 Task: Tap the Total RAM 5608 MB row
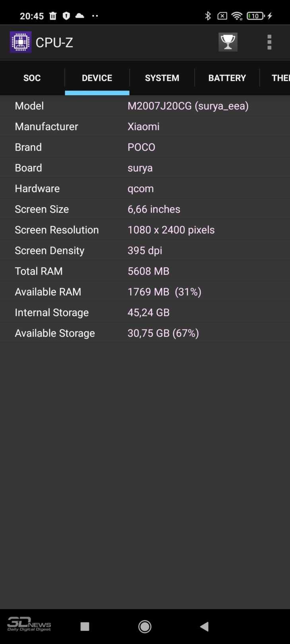click(x=145, y=271)
